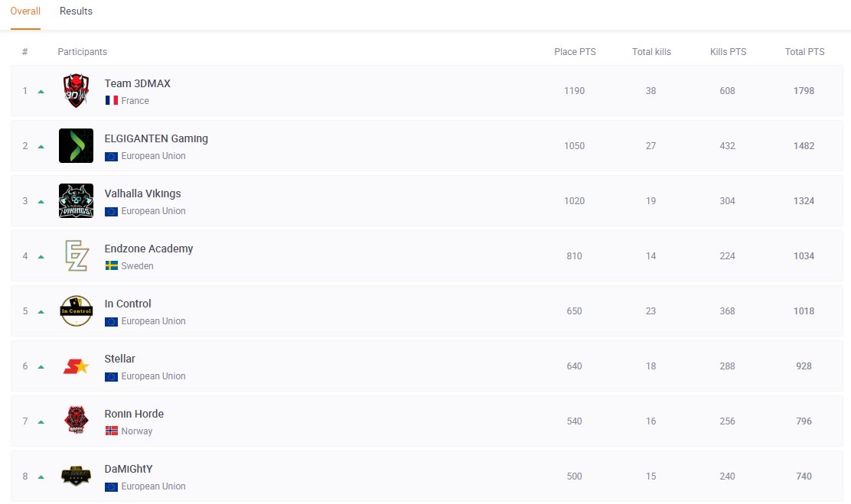Screen dimensions: 851x504
Task: Click the Place PTS column header
Action: click(575, 52)
